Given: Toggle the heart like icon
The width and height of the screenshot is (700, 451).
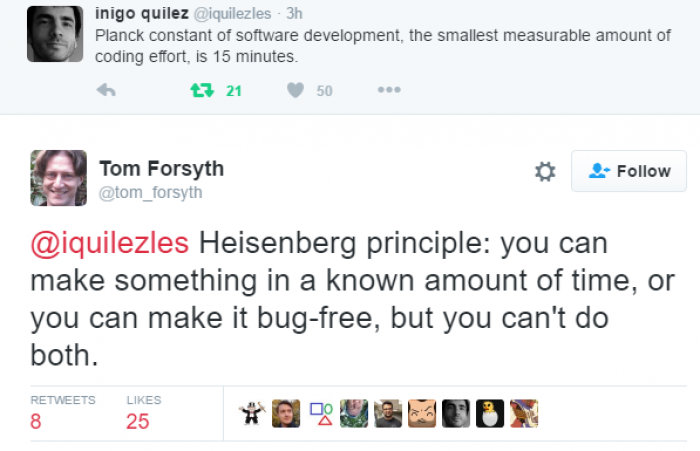Looking at the screenshot, I should coord(295,91).
